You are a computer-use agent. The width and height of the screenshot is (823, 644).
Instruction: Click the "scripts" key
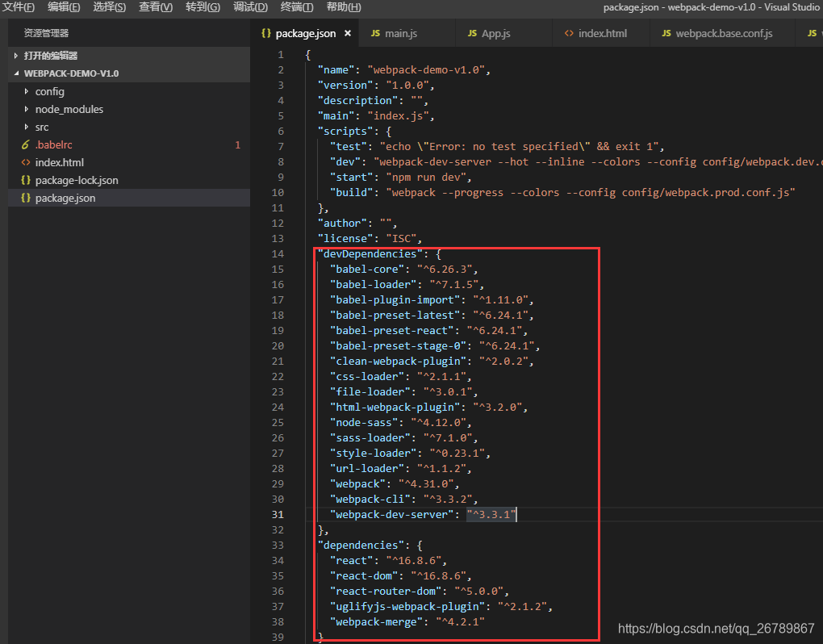[345, 132]
